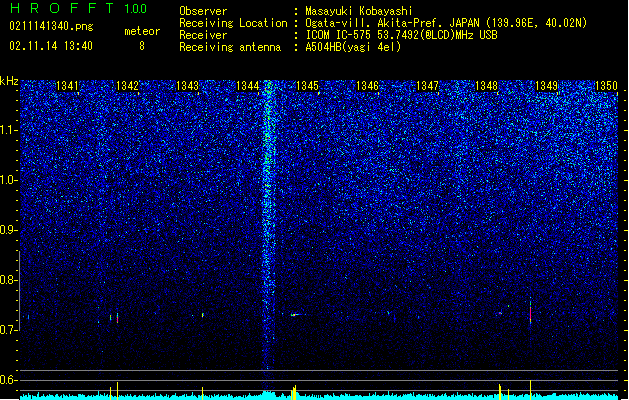
Task: Click the version number 1.0.0
Action: [x=136, y=9]
